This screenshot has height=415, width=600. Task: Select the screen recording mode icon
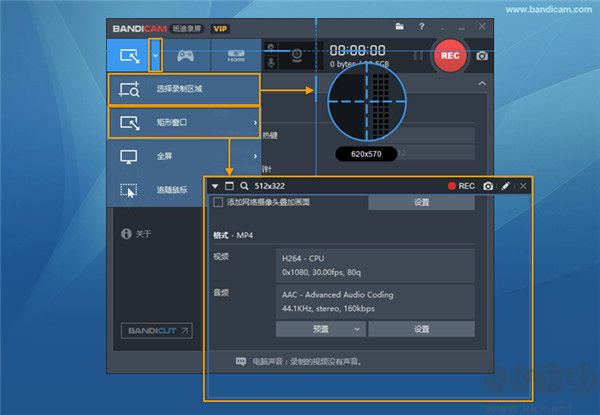(129, 56)
